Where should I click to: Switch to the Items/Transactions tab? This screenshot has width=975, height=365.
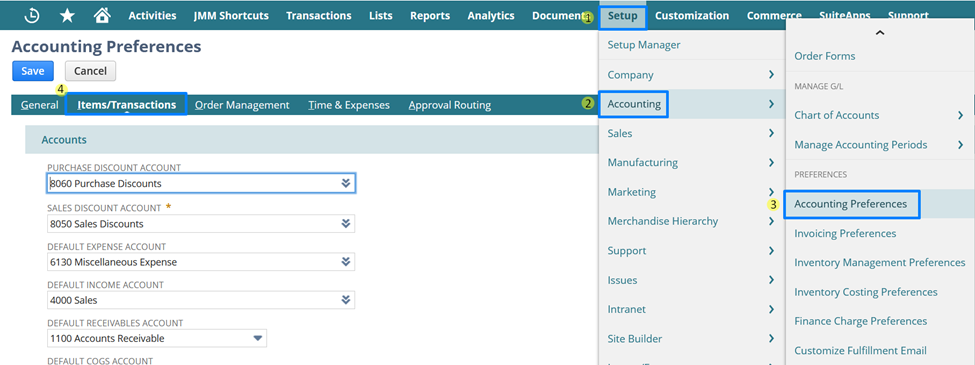coord(126,104)
